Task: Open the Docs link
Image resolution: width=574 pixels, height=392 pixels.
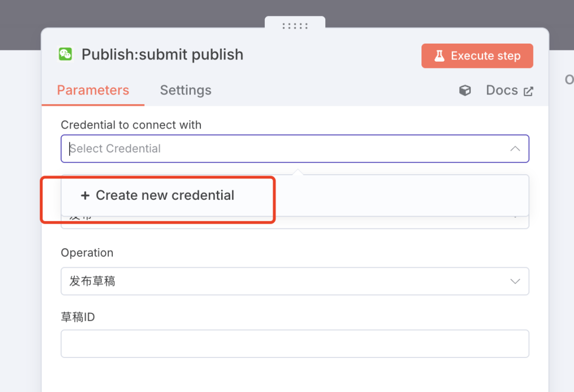Action: tap(502, 90)
